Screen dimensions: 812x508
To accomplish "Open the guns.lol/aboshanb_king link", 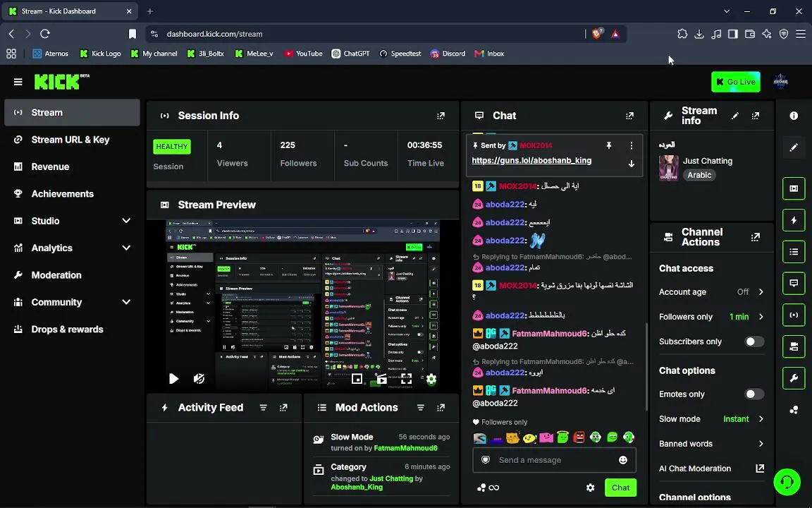I will [531, 161].
